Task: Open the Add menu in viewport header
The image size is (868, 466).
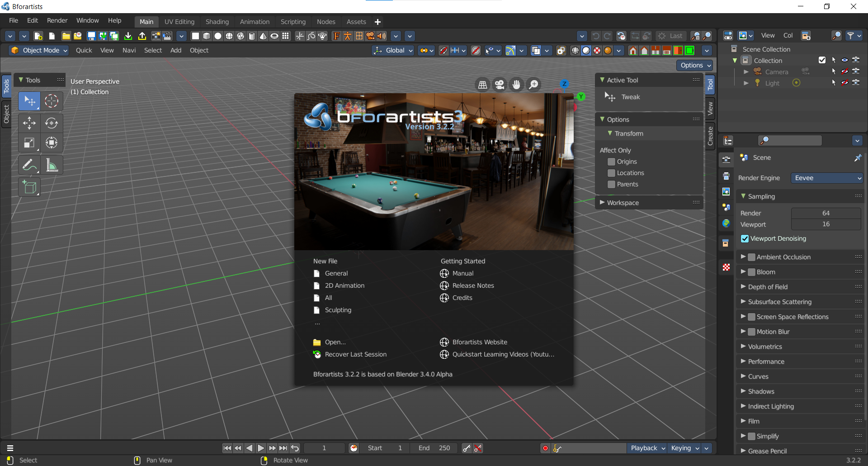Action: coord(176,50)
